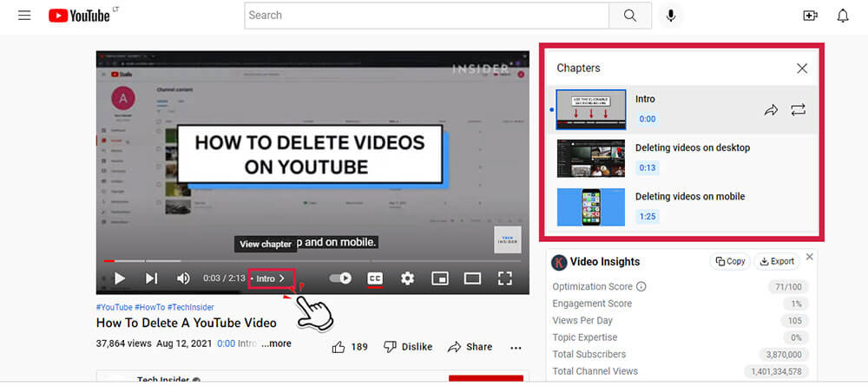868x386 pixels.
Task: Open Deleting videos on desktop chapter
Action: tap(693, 147)
